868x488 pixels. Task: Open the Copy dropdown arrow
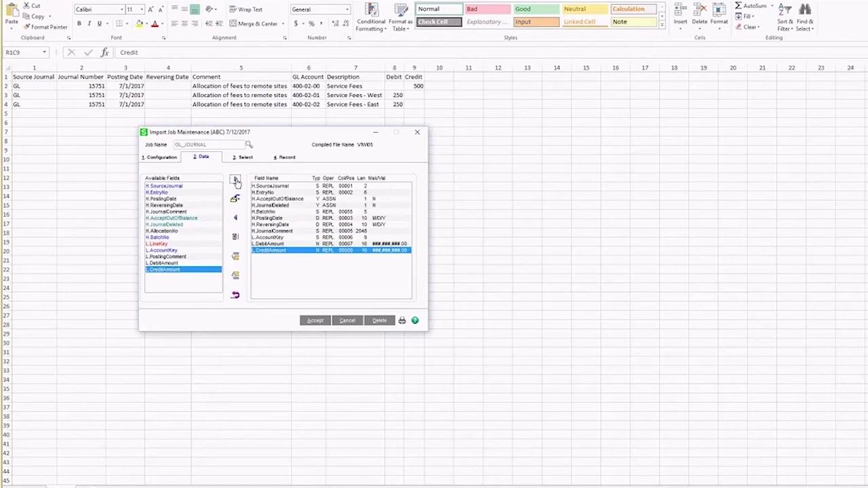click(x=50, y=16)
